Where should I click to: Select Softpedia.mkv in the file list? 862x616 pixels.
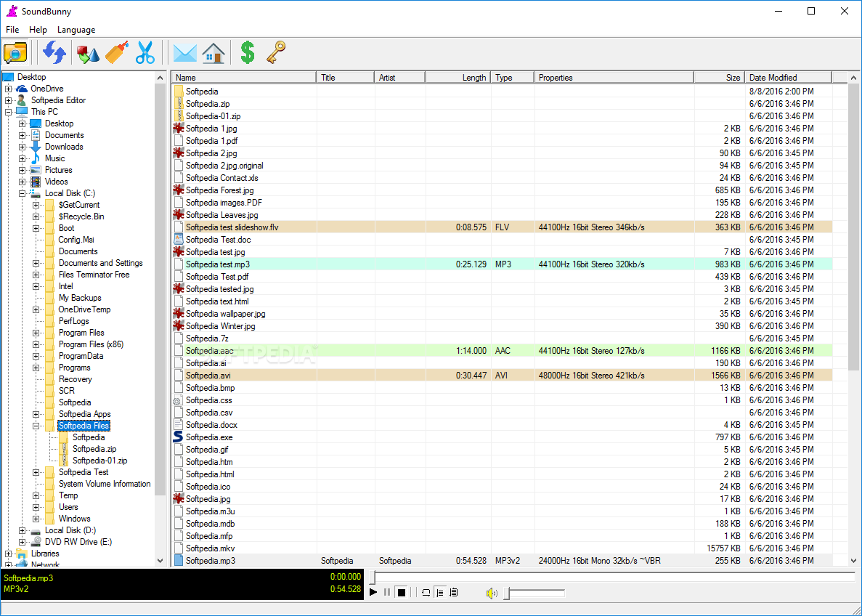tap(502, 548)
